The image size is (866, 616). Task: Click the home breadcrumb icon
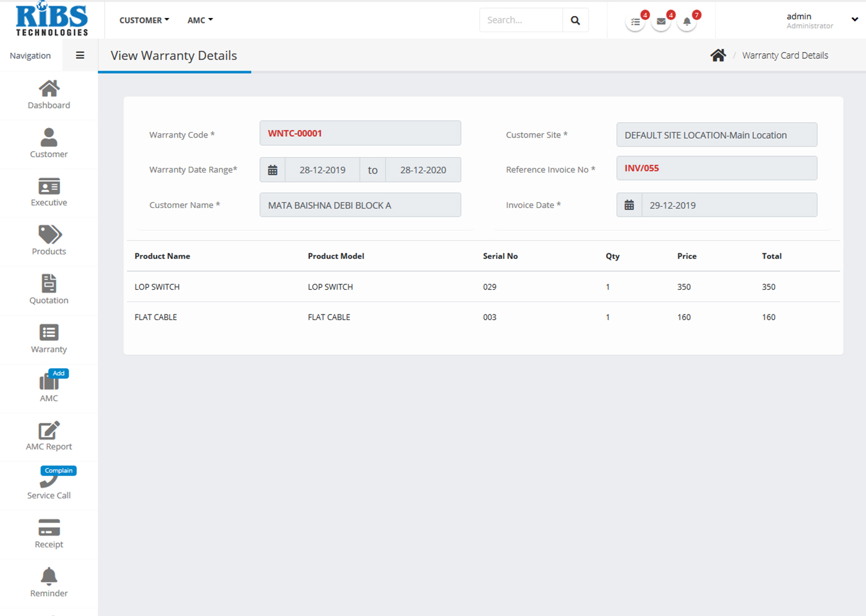(718, 56)
